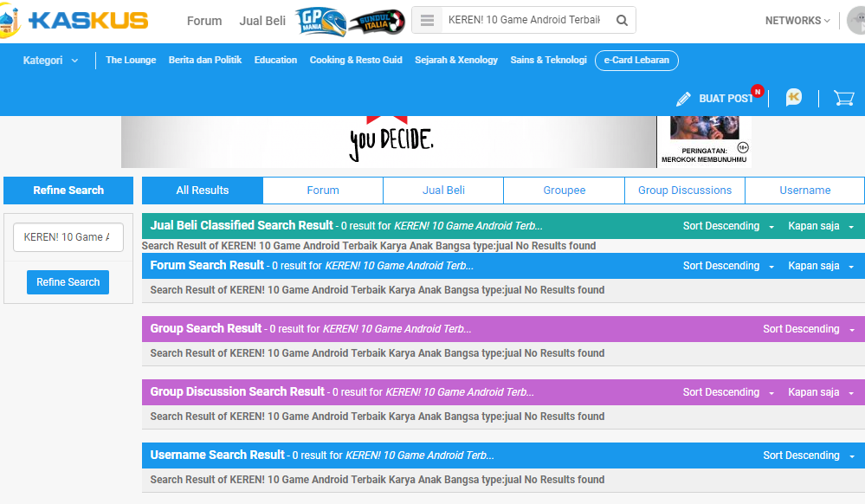Image resolution: width=865 pixels, height=504 pixels.
Task: Open the user avatar in the header
Action: tap(856, 21)
